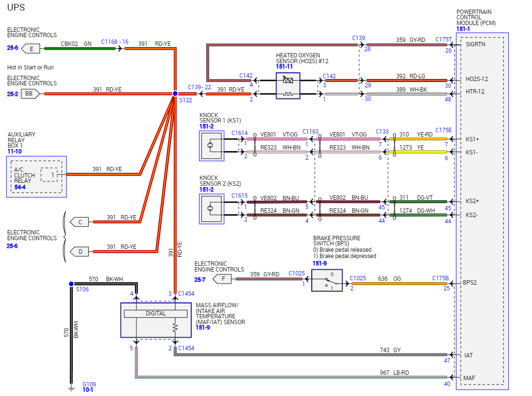Screen dimensions: 532x396
Task: Click the E off-page connector arrow
Action: 30,49
